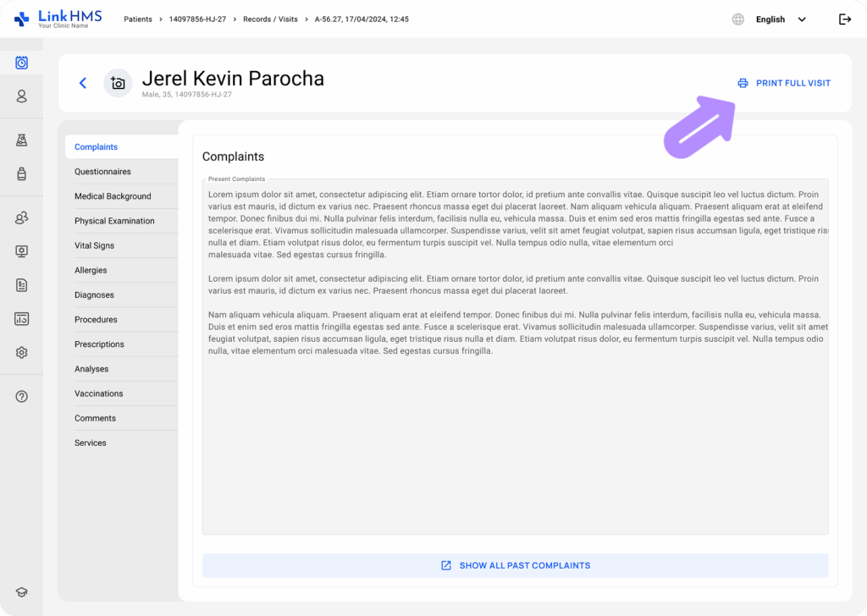Select the Allergies tab
The image size is (867, 616).
coord(91,270)
